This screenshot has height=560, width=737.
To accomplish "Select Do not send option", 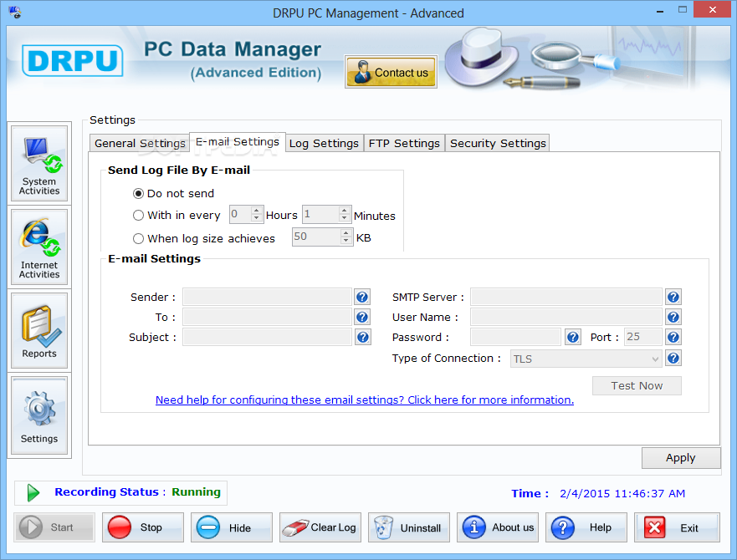I will (173, 194).
